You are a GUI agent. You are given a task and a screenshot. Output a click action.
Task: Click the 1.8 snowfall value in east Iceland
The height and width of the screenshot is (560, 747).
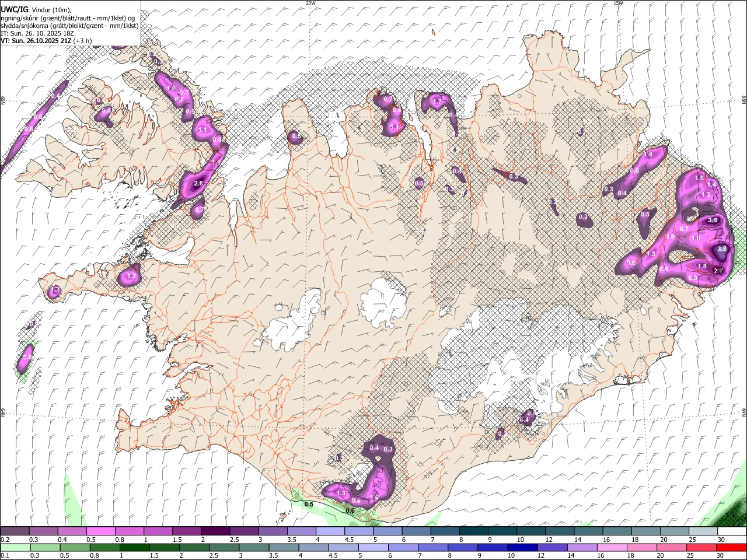click(x=703, y=267)
